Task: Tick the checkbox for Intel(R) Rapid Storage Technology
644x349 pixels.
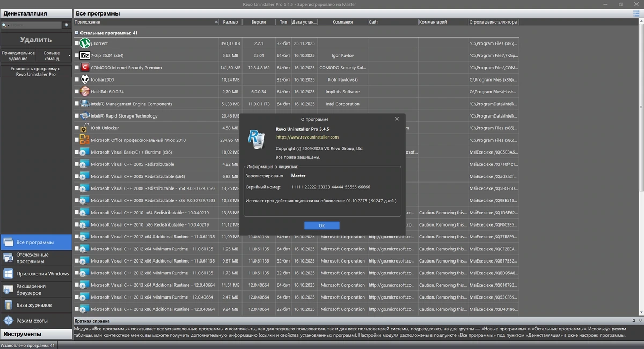Action: click(77, 116)
